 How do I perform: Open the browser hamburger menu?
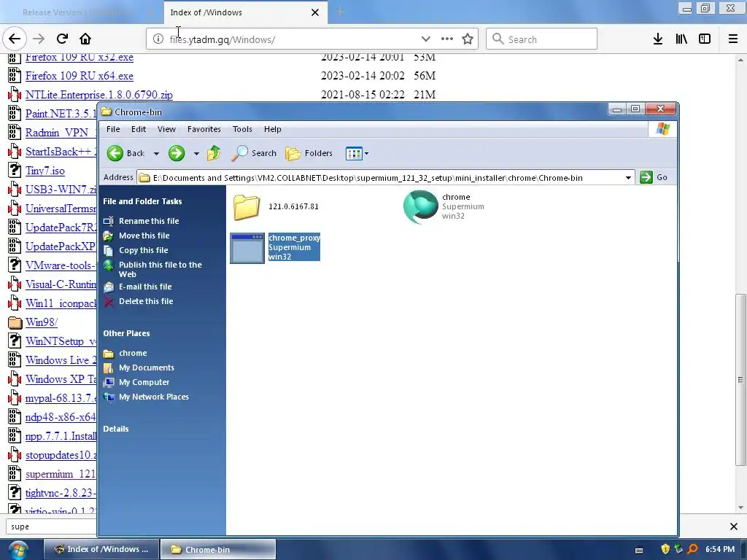click(733, 39)
